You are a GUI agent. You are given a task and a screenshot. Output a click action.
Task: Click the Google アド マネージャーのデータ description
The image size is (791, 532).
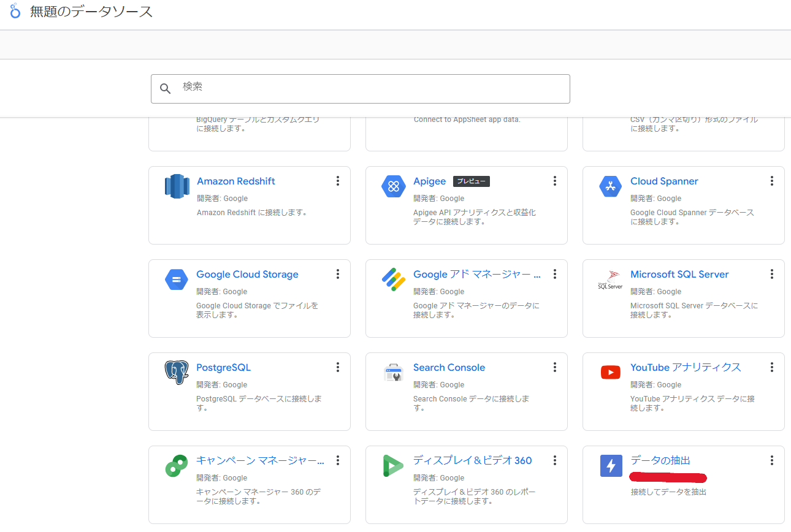[x=476, y=310]
